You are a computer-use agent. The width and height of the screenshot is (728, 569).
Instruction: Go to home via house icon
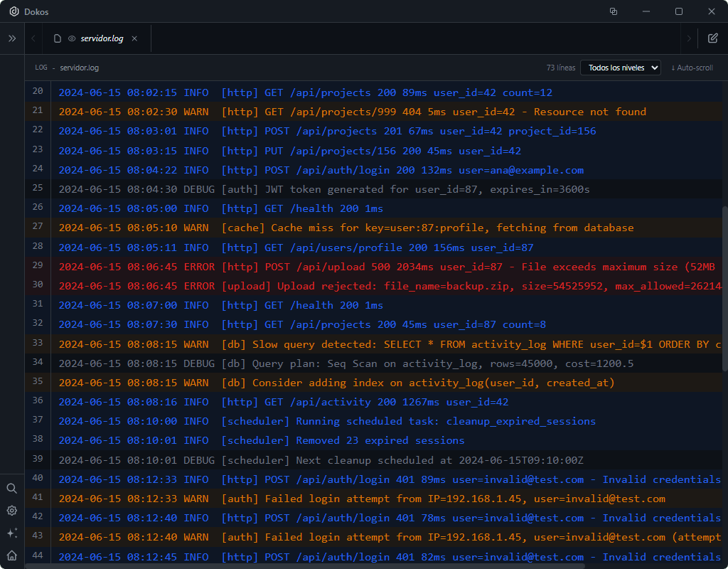pos(12,555)
